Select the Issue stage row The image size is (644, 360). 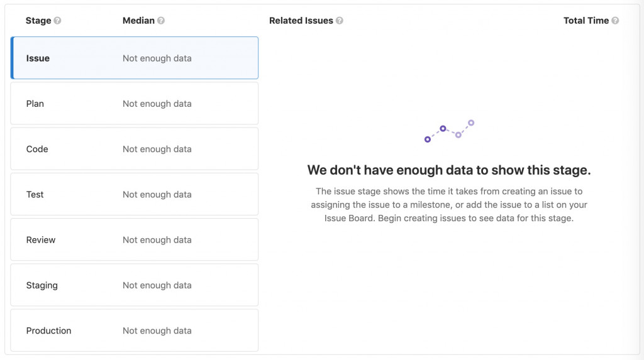pos(135,58)
